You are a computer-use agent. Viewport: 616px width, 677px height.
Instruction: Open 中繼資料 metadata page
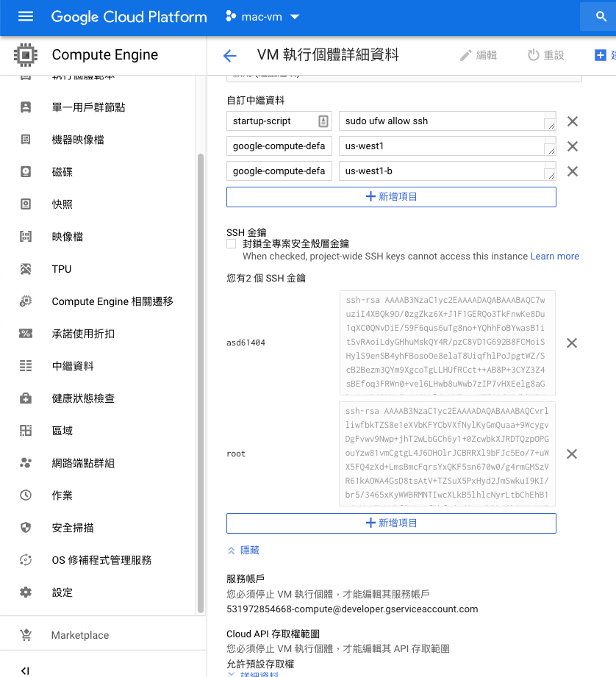(x=73, y=366)
